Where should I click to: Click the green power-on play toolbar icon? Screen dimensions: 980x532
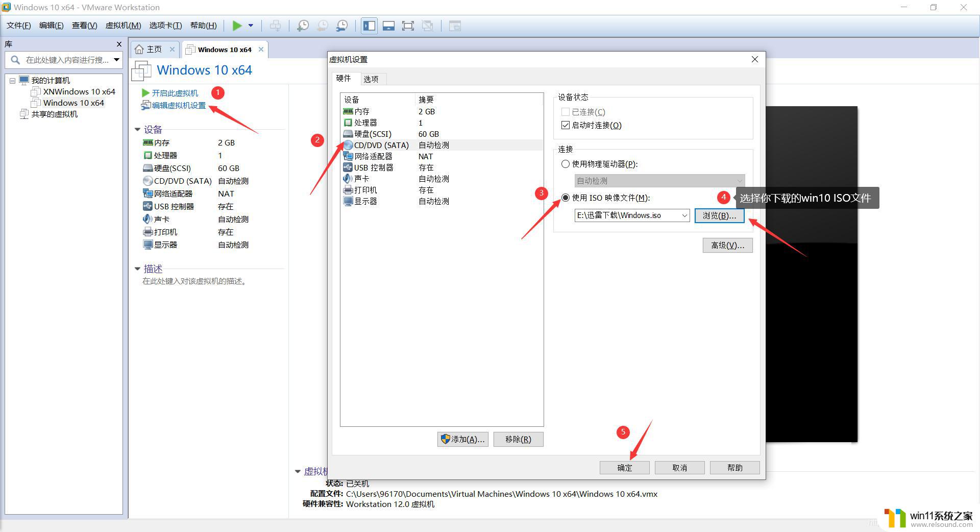(x=237, y=26)
